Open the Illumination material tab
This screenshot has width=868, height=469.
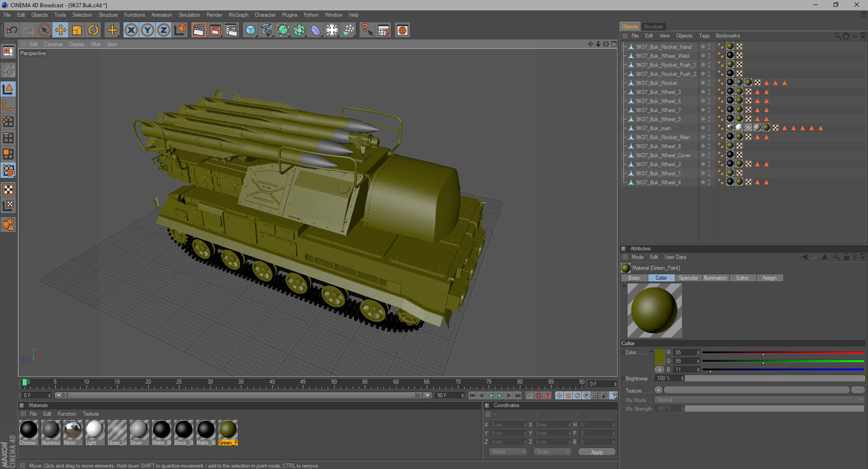pyautogui.click(x=715, y=278)
